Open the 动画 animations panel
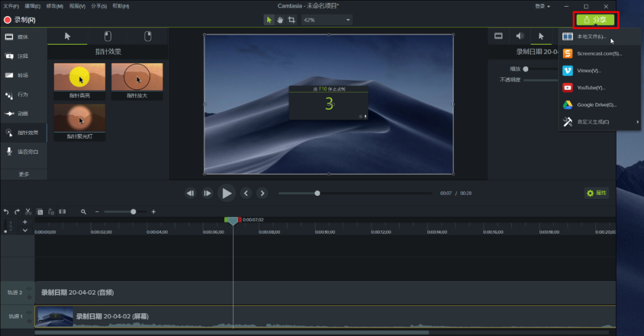The height and width of the screenshot is (336, 644). tap(23, 114)
